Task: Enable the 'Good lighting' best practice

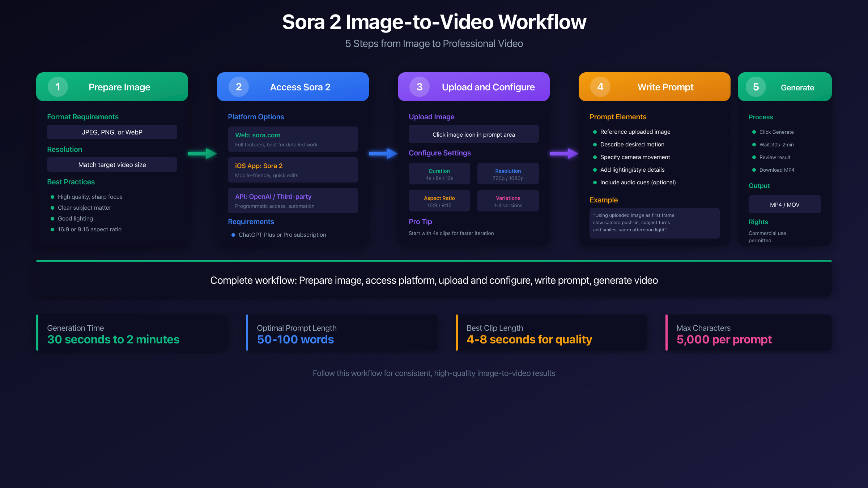Action: click(x=75, y=218)
